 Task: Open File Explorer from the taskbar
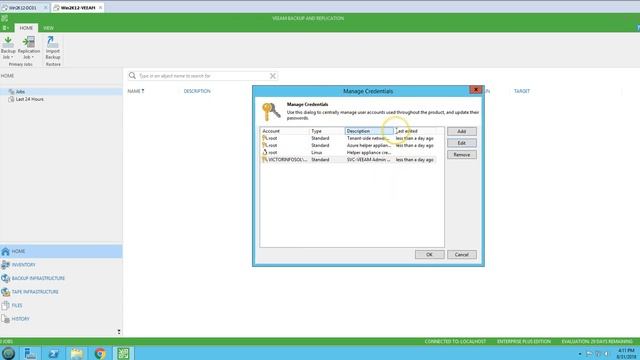[77, 353]
